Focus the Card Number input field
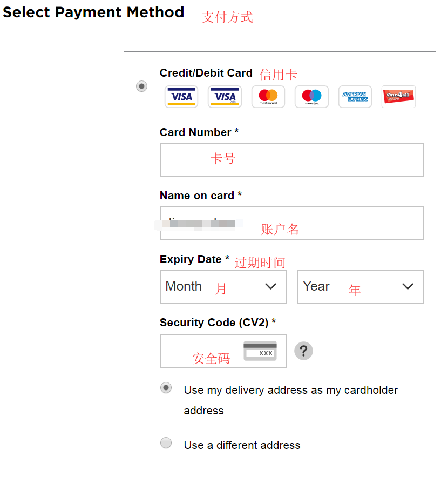Image resolution: width=448 pixels, height=477 pixels. 291,159
